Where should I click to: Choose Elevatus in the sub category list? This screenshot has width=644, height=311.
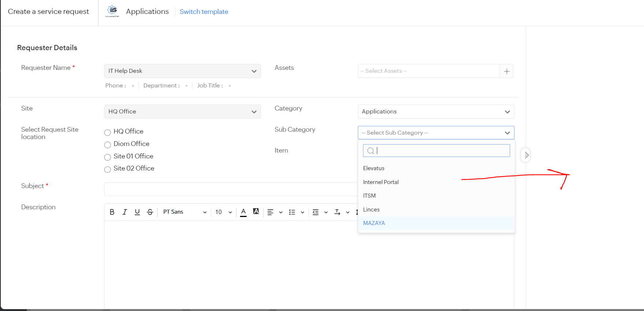pyautogui.click(x=374, y=168)
